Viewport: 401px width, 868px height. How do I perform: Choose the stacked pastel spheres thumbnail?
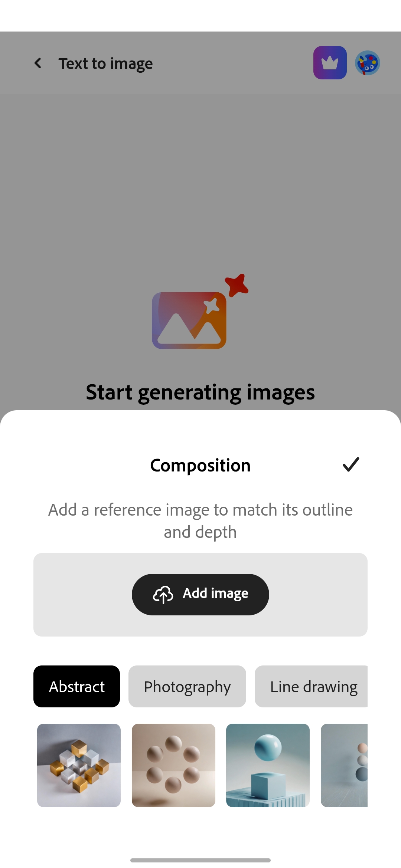(344, 765)
